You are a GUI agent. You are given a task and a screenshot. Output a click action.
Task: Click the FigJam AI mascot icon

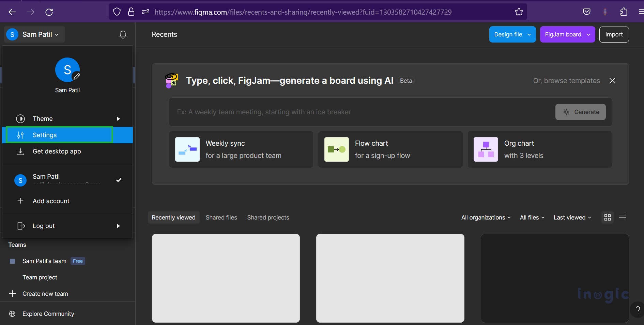(x=171, y=81)
